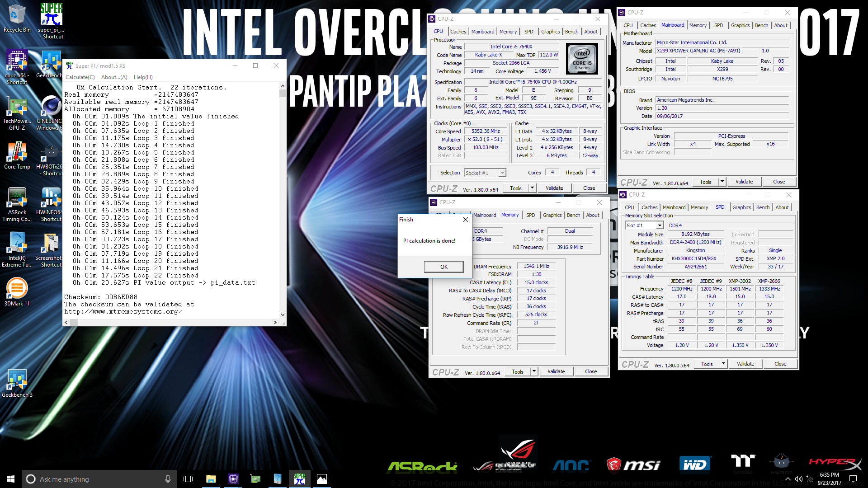This screenshot has width=868, height=488.
Task: Click the Core Speed value 5352.36 MHz
Action: (486, 131)
